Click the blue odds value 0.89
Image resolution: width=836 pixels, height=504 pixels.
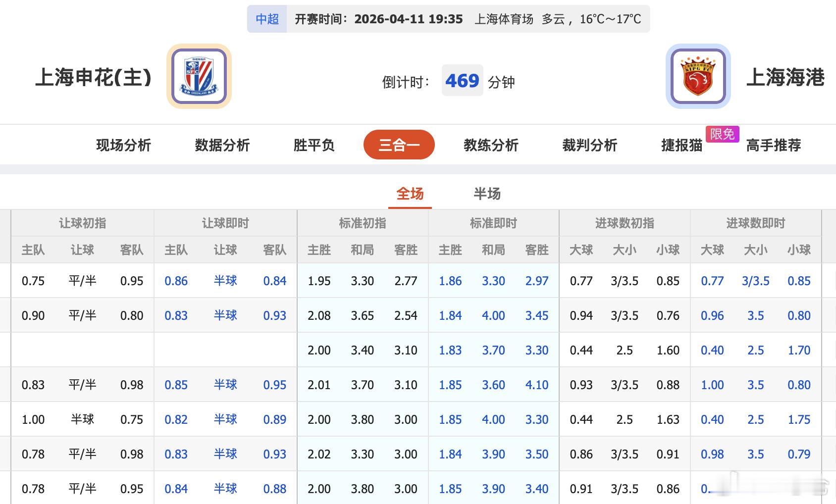(275, 419)
